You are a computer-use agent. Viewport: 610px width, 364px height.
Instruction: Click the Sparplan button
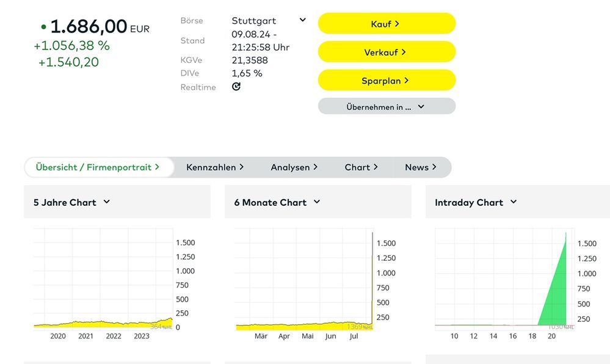pyautogui.click(x=387, y=81)
